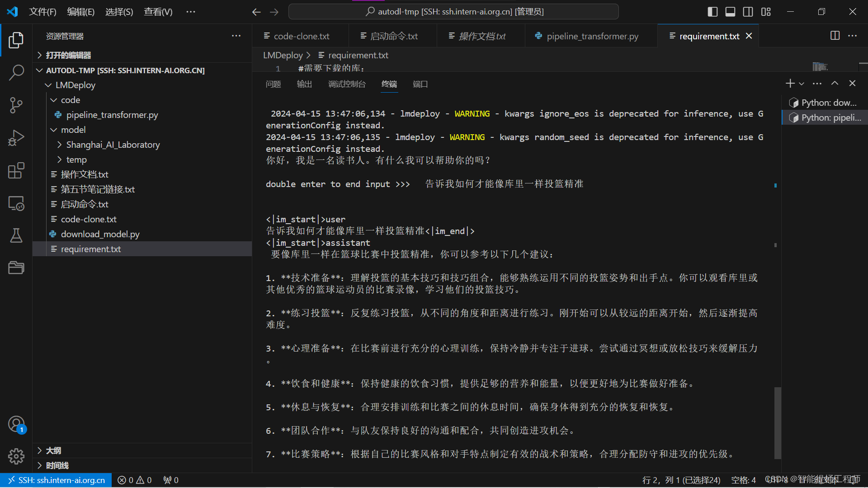Select the Source Control icon
The image size is (868, 488).
pyautogui.click(x=16, y=105)
